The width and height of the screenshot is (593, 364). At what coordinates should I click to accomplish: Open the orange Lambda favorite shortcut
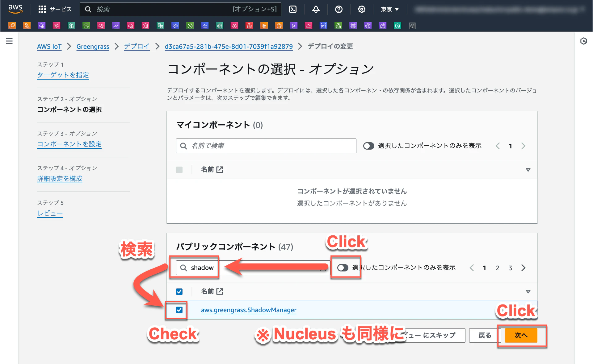pyautogui.click(x=27, y=26)
